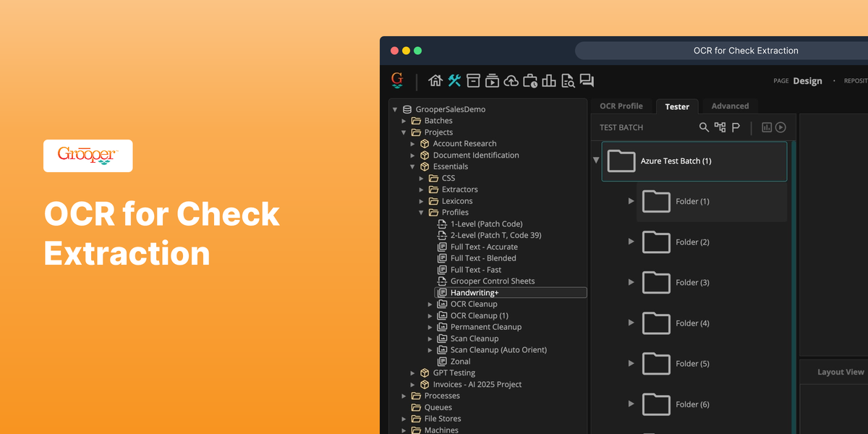Open the cloud upload icon
Viewport: 868px width, 434px height.
point(511,80)
